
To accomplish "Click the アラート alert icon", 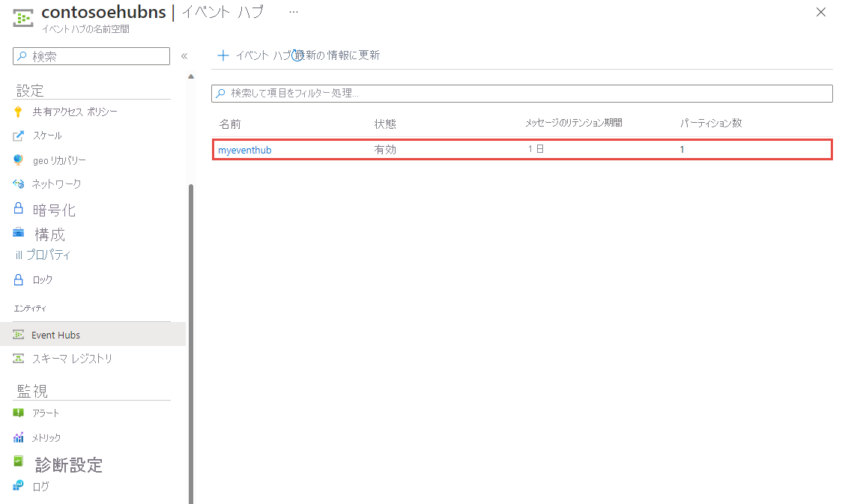I will pos(19,413).
